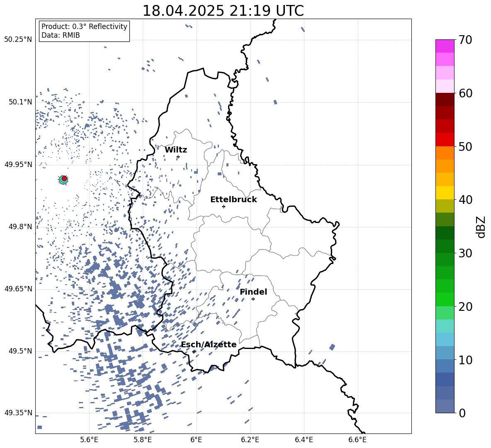This screenshot has width=491, height=448.
Task: Click the Ettelbruck city label
Action: coord(233,200)
